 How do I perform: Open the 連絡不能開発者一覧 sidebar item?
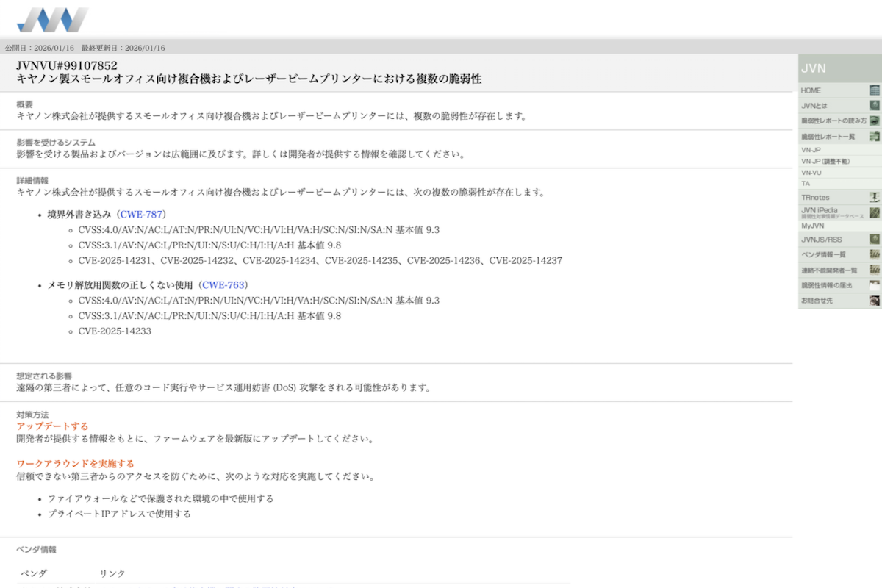[x=840, y=270]
